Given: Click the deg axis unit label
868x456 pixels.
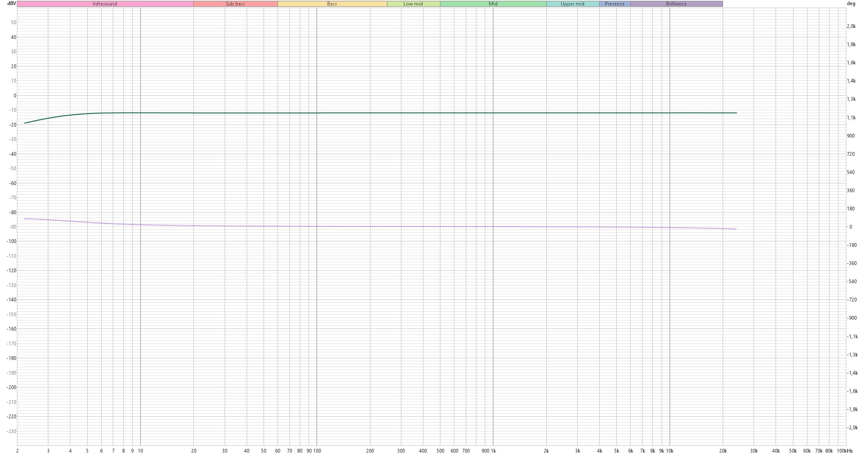Looking at the screenshot, I should click(x=851, y=3).
